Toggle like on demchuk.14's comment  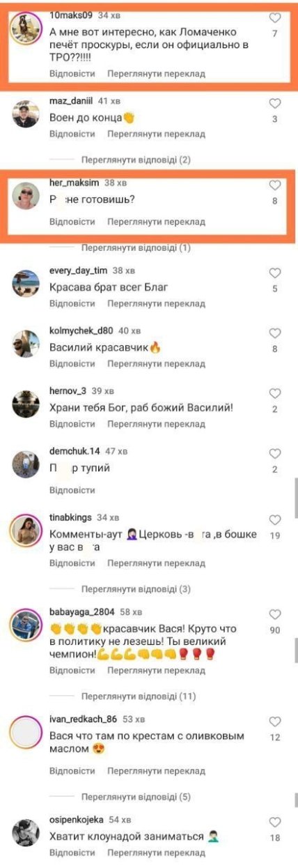275,453
